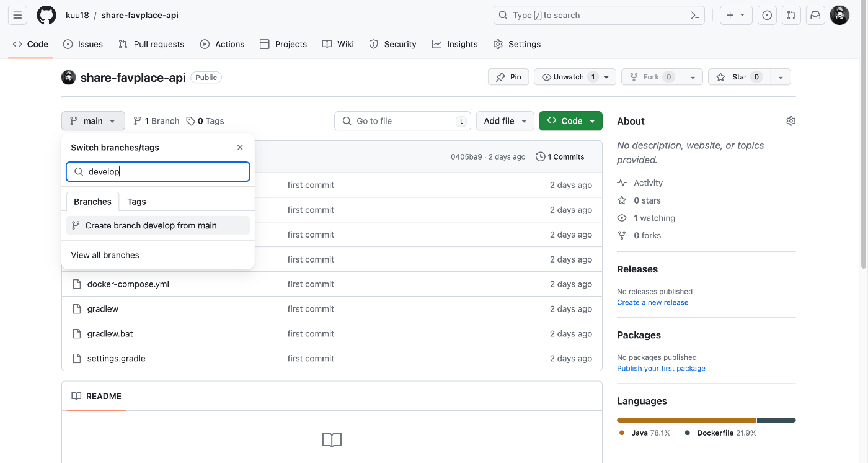Go to the GitHub homepage logo

[x=46, y=16]
